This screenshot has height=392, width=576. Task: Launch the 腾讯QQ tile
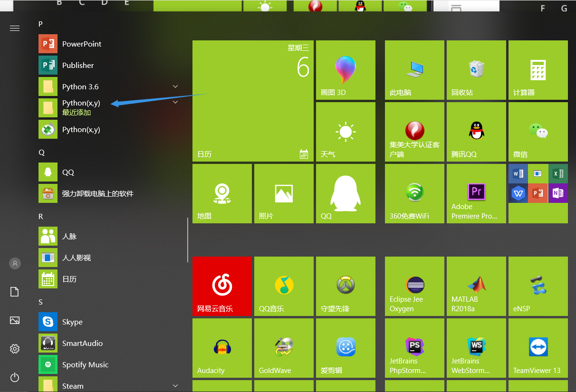pyautogui.click(x=476, y=132)
